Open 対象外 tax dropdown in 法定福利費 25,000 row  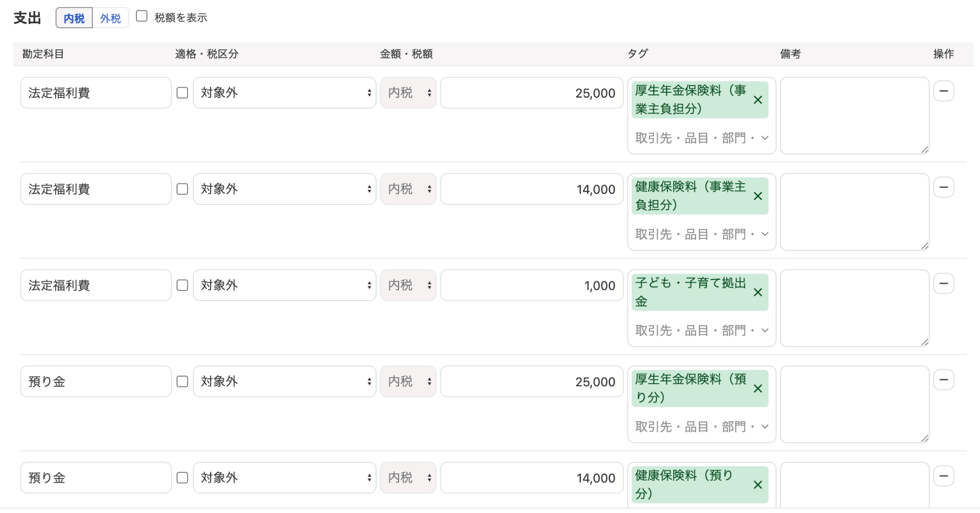pyautogui.click(x=285, y=93)
